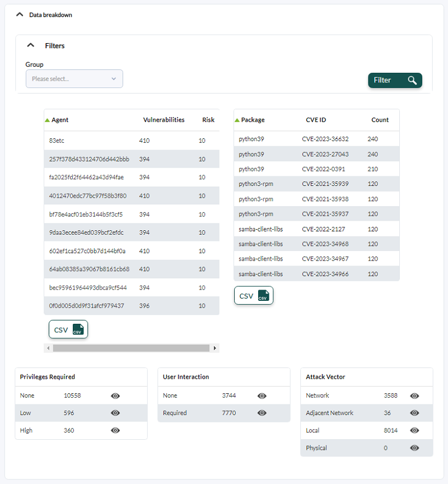Screen dimensions: 448x484
Task: Sort table by Package column
Action: pos(253,120)
